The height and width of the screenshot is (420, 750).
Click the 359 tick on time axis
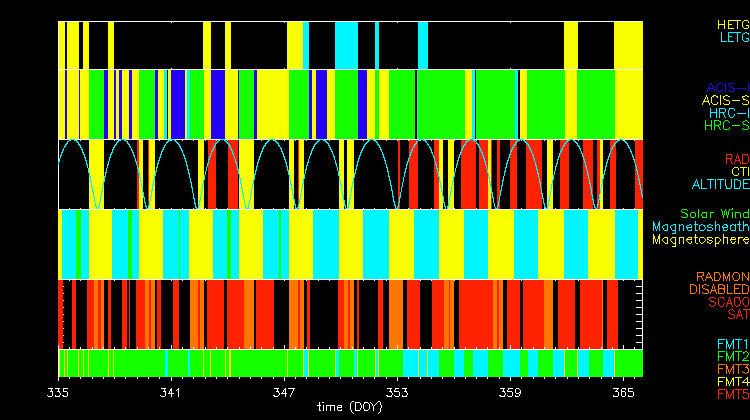[x=510, y=393]
